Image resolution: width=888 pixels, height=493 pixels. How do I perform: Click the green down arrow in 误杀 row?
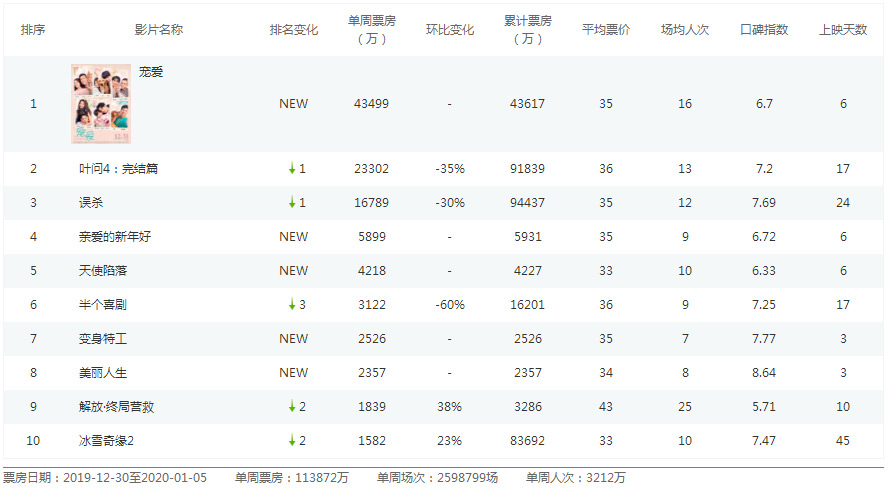292,203
